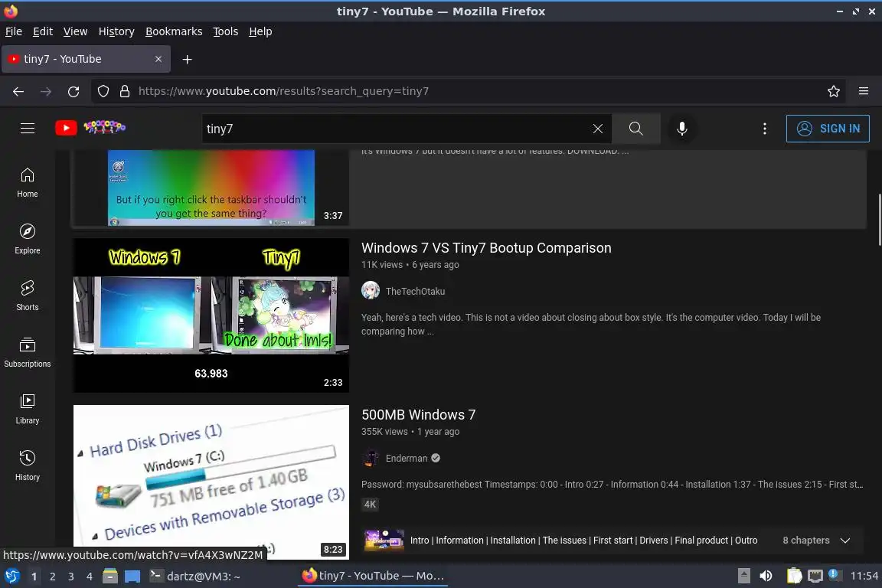Start voice search with the microphone
The width and height of the screenshot is (882, 588).
tap(681, 129)
